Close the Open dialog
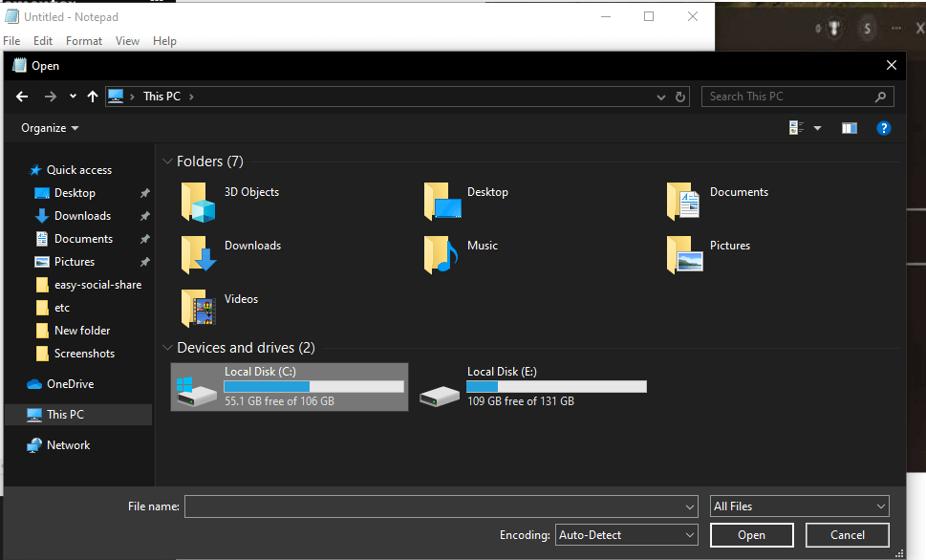The width and height of the screenshot is (926, 560). pyautogui.click(x=892, y=66)
